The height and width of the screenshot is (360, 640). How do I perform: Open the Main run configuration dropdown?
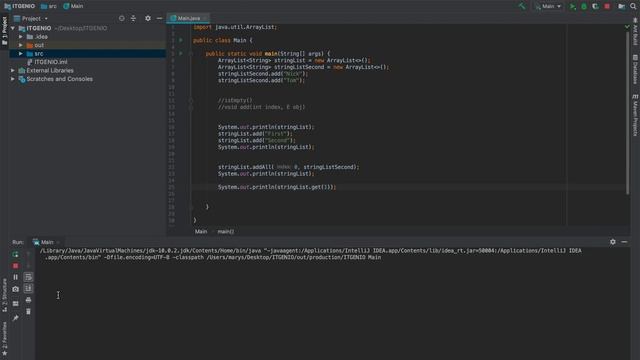[x=548, y=6]
